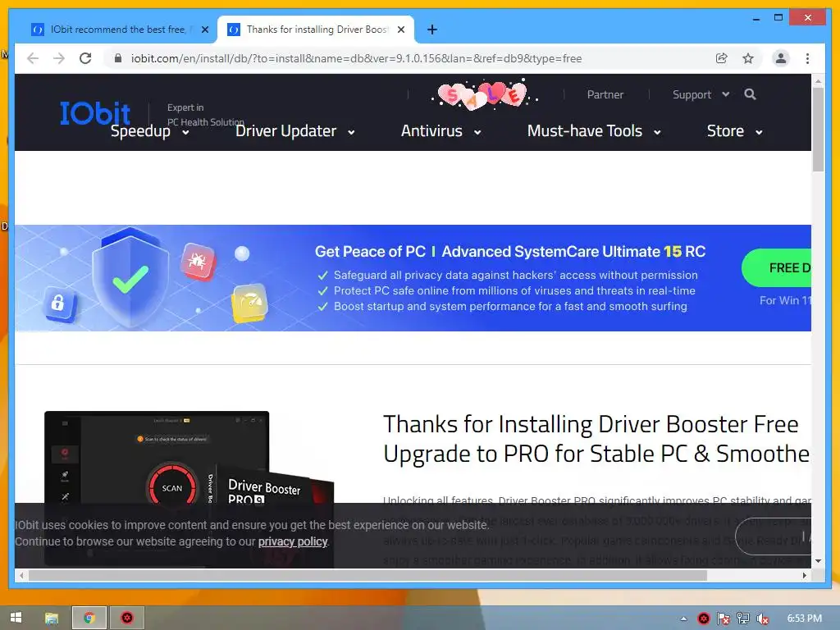Click the address bar URL
840x630 pixels.
[356, 58]
